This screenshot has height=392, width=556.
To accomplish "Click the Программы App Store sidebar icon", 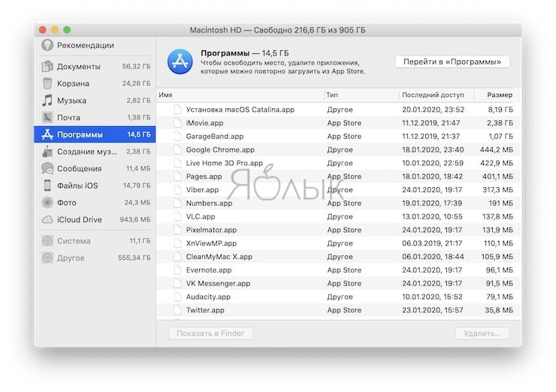I will pyautogui.click(x=47, y=134).
